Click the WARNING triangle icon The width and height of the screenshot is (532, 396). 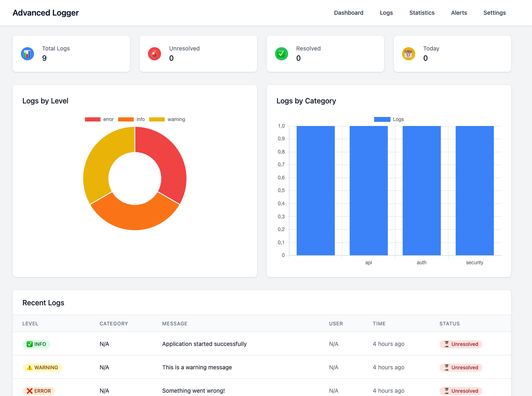(29, 367)
